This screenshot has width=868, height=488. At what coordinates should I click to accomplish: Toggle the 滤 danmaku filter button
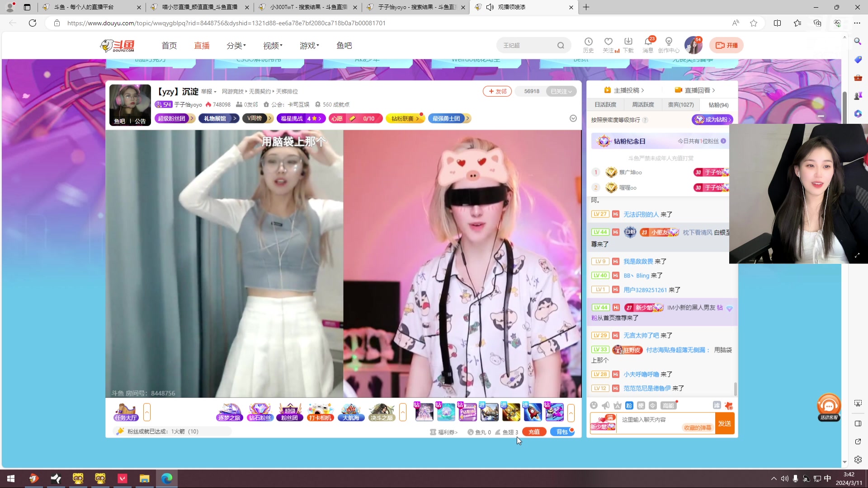(717, 405)
